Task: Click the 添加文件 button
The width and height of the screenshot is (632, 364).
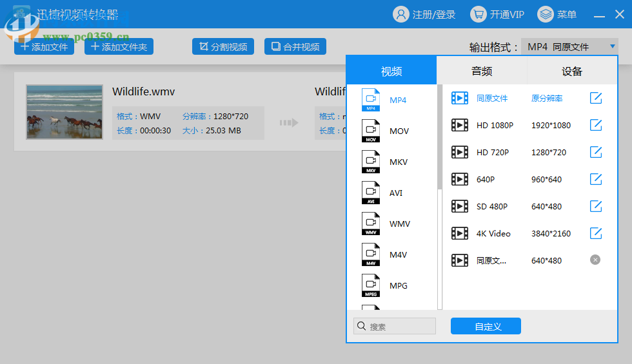Action: [x=44, y=47]
